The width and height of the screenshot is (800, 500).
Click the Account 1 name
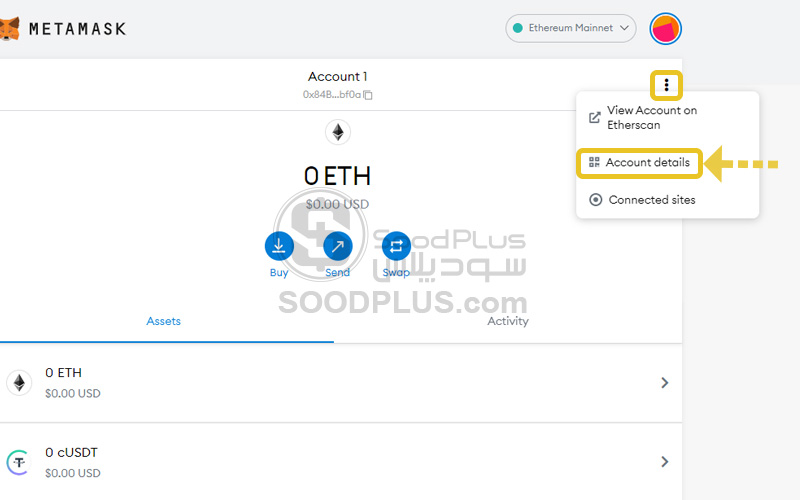337,77
